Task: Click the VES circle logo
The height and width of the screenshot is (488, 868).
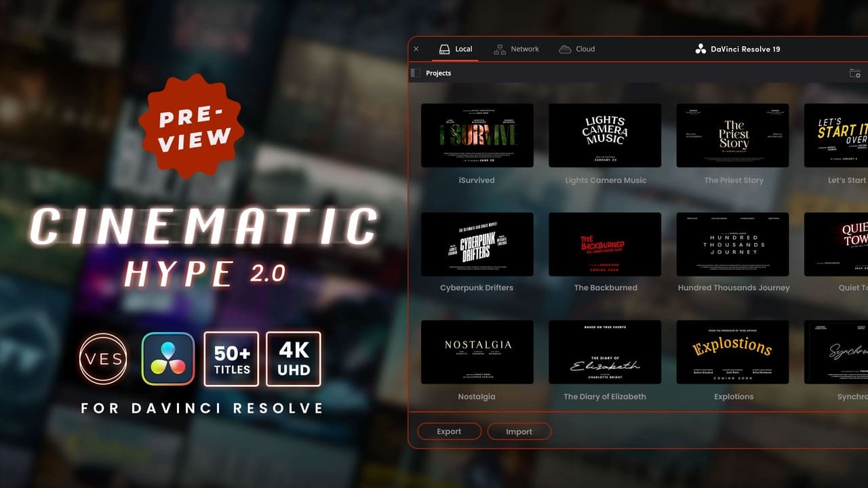Action: 104,359
